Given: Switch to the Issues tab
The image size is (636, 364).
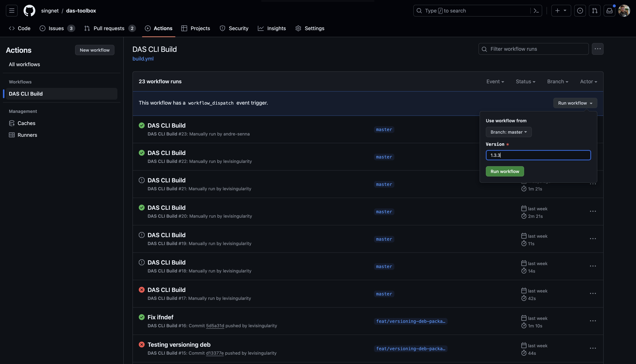Looking at the screenshot, I should pyautogui.click(x=57, y=28).
